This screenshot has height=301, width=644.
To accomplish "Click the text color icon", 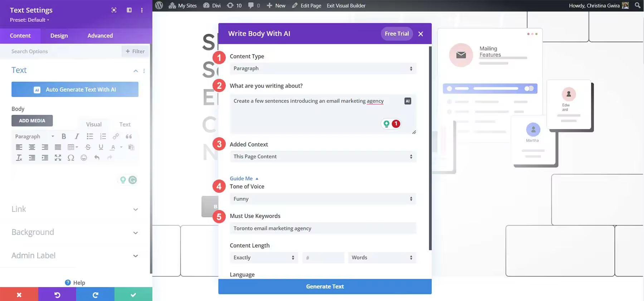I will [x=113, y=147].
